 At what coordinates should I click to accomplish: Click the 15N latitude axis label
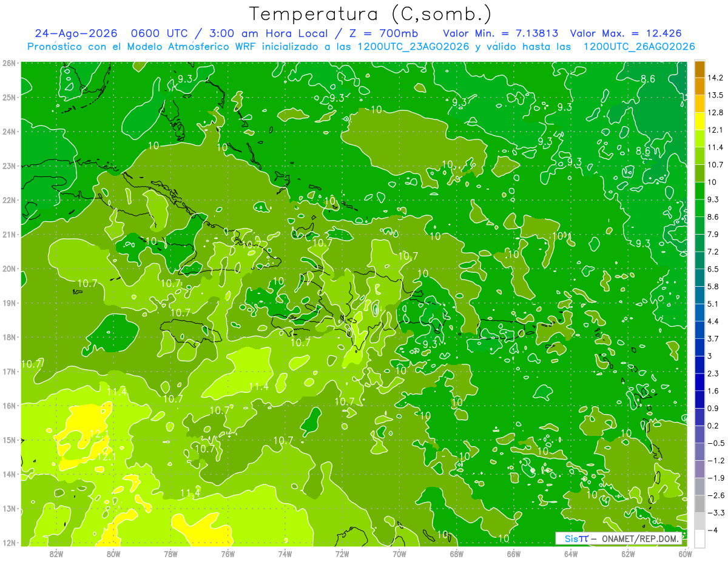pos(9,440)
